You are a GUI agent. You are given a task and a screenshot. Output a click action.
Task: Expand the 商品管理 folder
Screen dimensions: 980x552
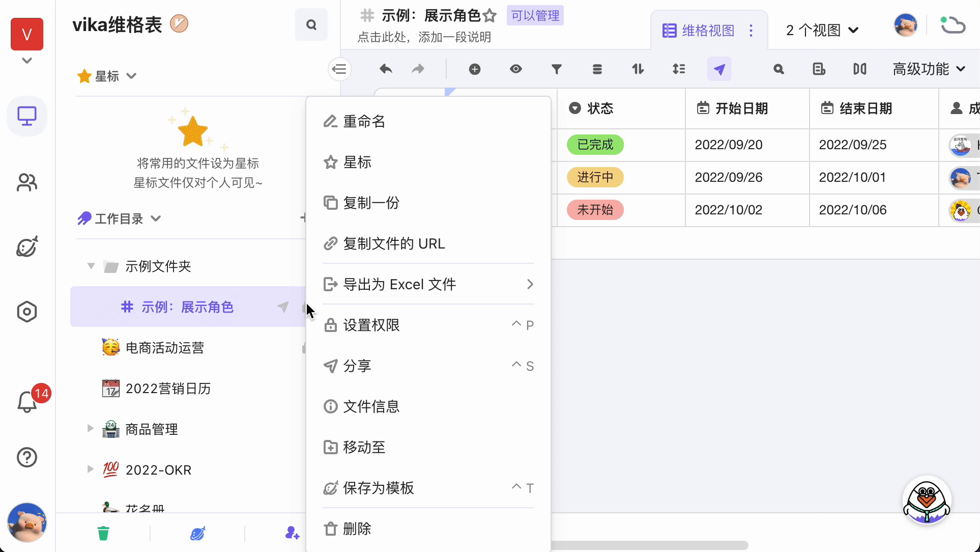(x=91, y=429)
